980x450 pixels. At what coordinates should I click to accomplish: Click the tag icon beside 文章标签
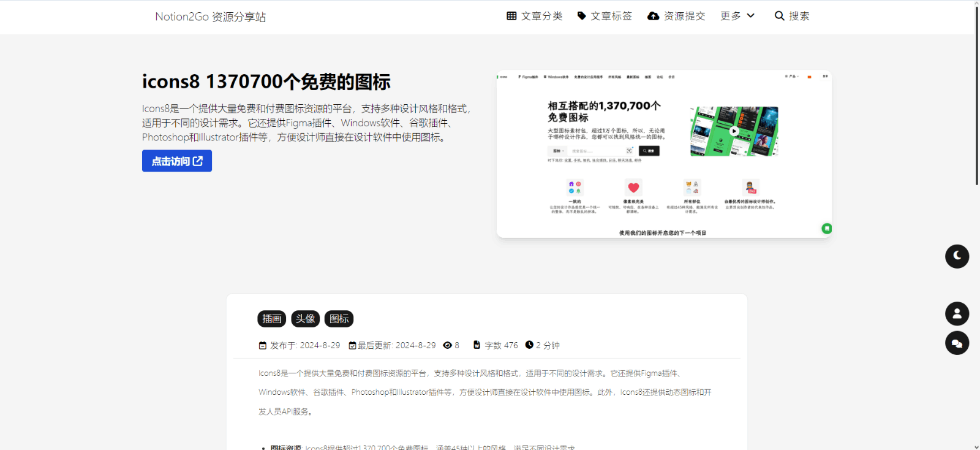[x=582, y=16]
